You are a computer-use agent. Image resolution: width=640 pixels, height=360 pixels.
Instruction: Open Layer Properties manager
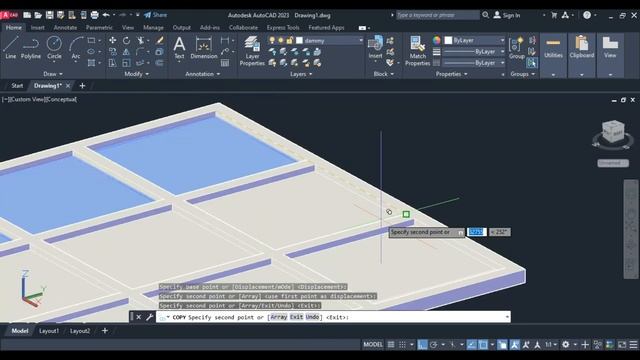pos(252,51)
